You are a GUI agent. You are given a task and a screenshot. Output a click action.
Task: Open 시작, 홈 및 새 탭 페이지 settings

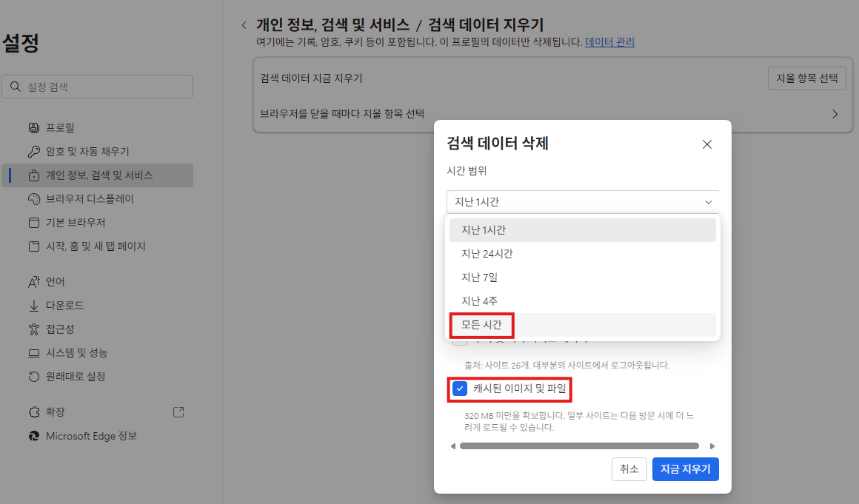coord(96,246)
